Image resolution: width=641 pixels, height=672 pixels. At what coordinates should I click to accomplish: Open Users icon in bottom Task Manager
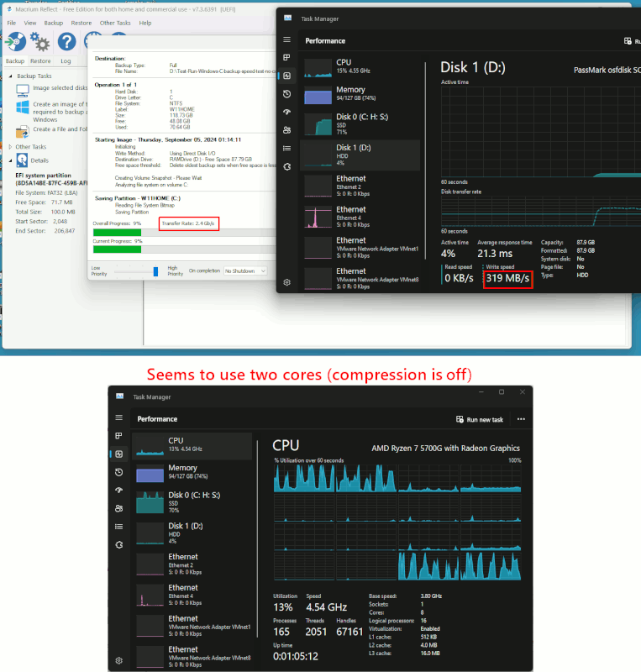118,508
